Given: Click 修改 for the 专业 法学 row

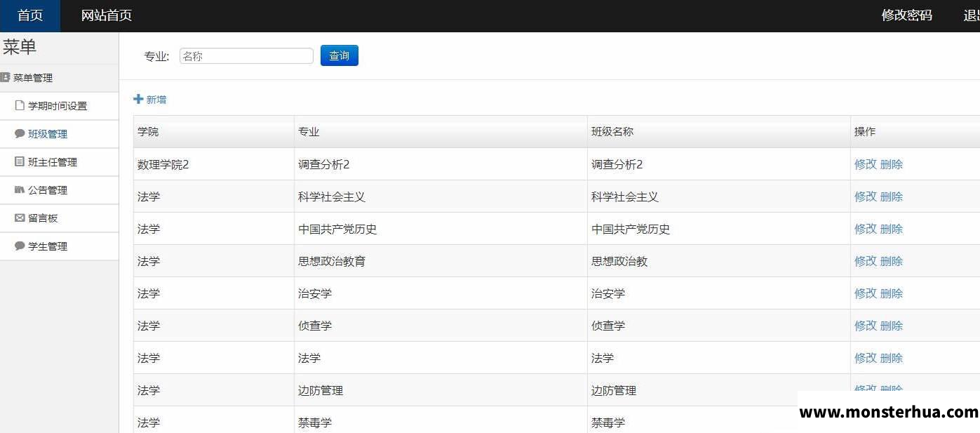Looking at the screenshot, I should pyautogui.click(x=866, y=358).
